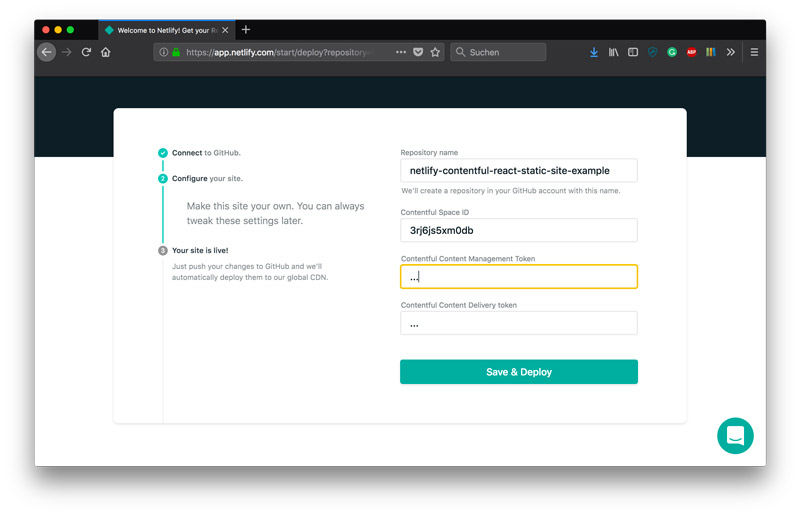Click the Your site is live! step
Image resolution: width=800 pixels, height=515 pixels.
(x=200, y=250)
